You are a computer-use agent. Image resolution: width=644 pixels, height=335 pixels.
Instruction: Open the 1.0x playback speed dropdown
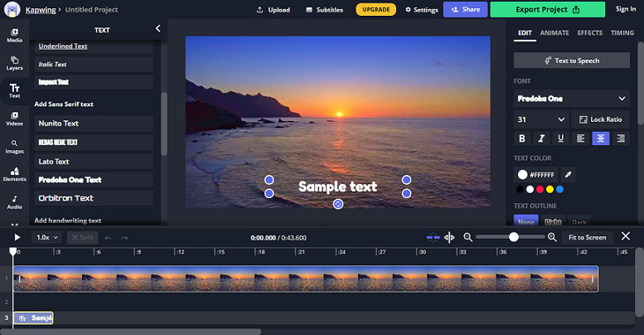tap(46, 238)
